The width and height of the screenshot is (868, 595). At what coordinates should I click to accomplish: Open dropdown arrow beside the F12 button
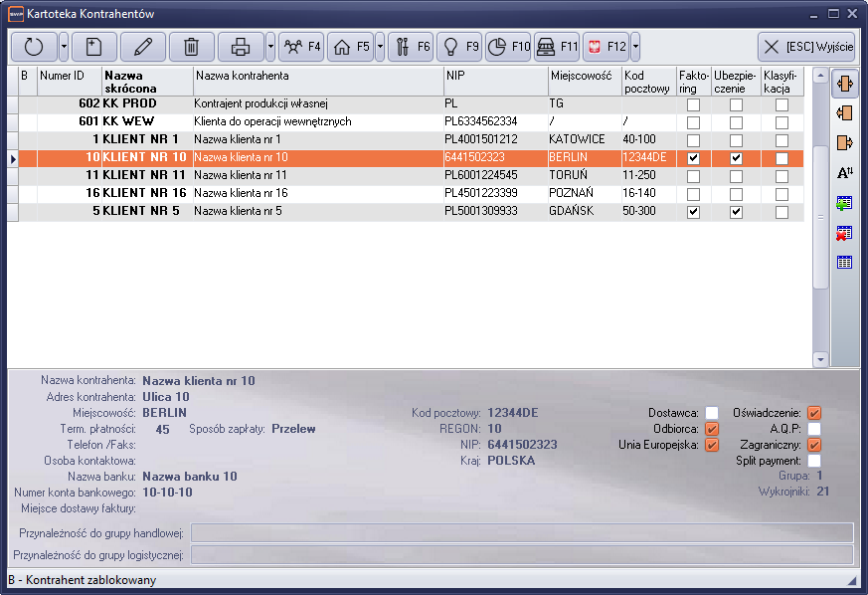coord(635,47)
